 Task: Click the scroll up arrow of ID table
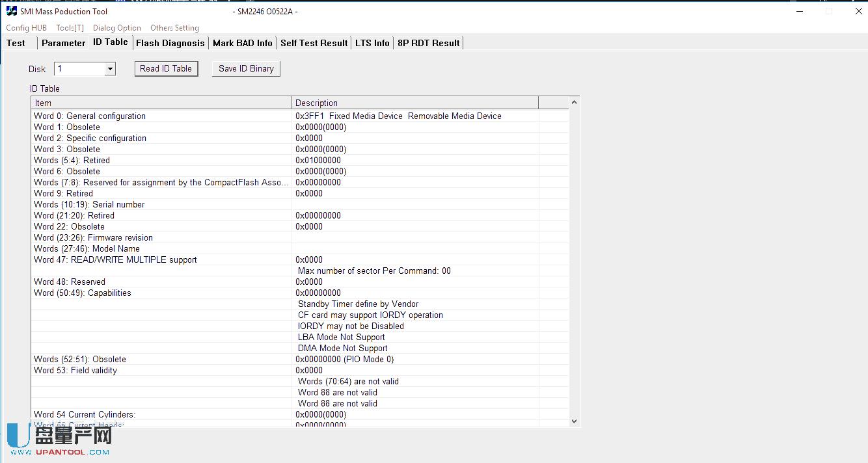coord(574,103)
